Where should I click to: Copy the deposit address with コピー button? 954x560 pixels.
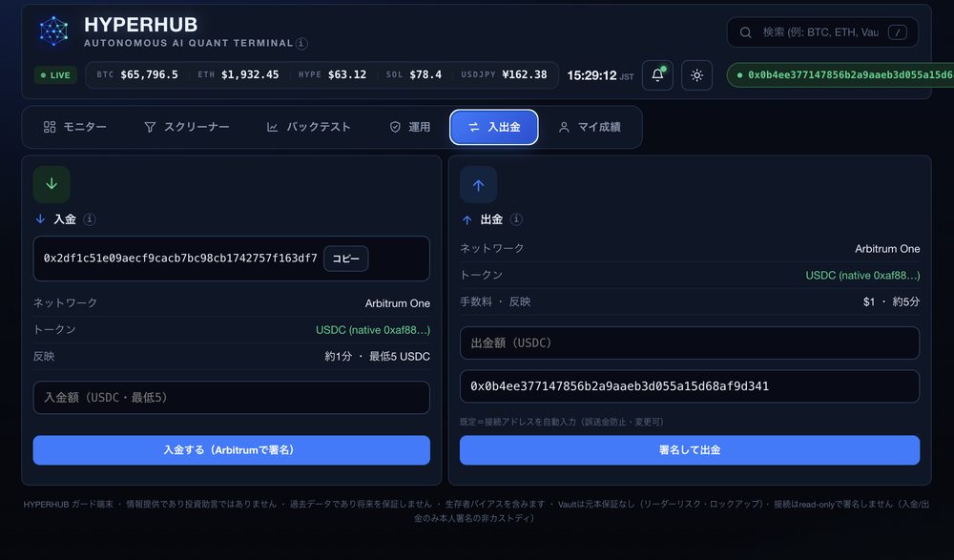(345, 259)
